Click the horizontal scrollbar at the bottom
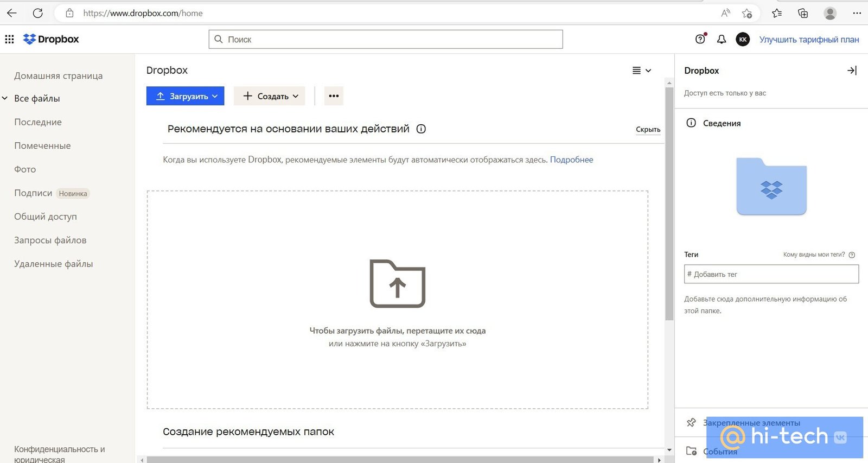This screenshot has width=868, height=463. 400,460
